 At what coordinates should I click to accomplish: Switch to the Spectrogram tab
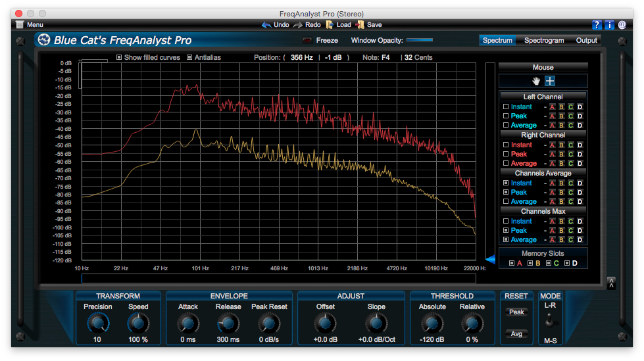pyautogui.click(x=544, y=40)
